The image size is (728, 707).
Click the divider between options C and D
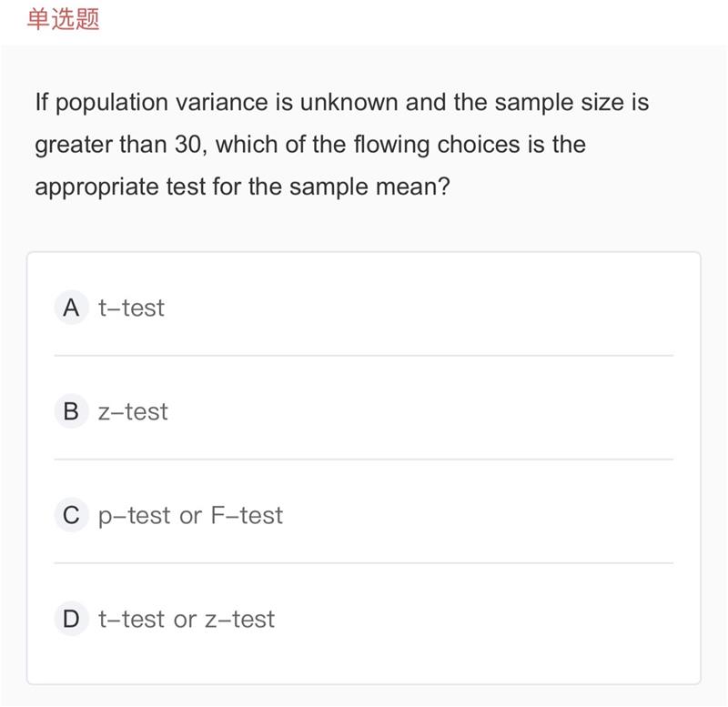coord(364,563)
